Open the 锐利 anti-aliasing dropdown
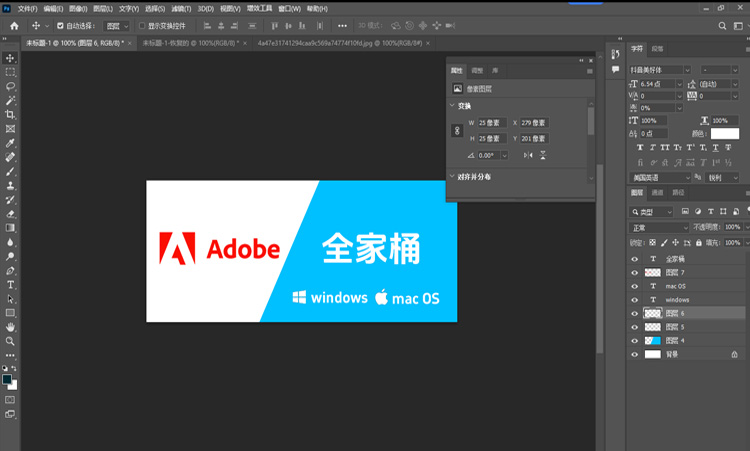The width and height of the screenshot is (750, 451). [722, 177]
